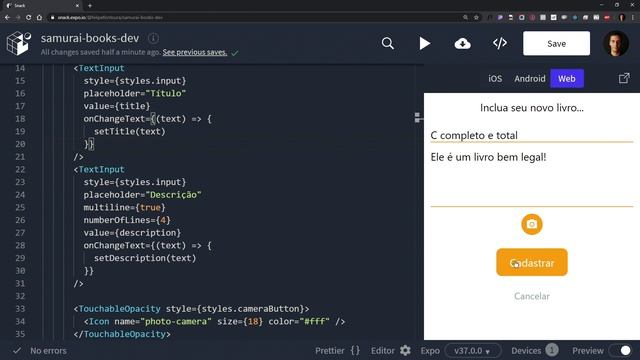Go to browser home page icon
The height and width of the screenshot is (360, 640).
(39, 18)
